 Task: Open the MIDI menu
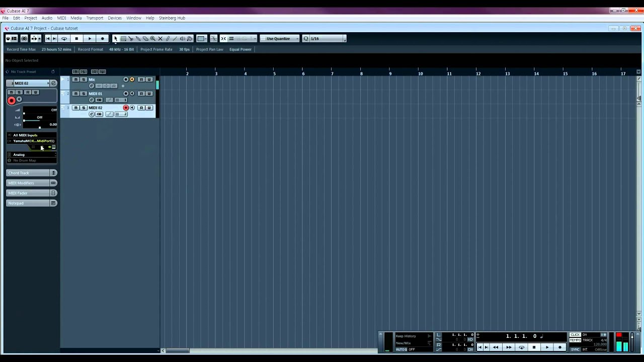[x=61, y=18]
